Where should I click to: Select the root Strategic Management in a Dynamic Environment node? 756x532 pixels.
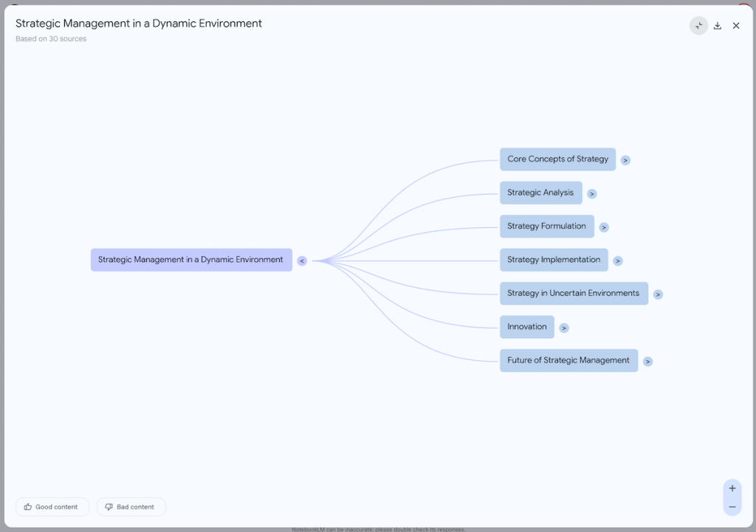pyautogui.click(x=191, y=260)
